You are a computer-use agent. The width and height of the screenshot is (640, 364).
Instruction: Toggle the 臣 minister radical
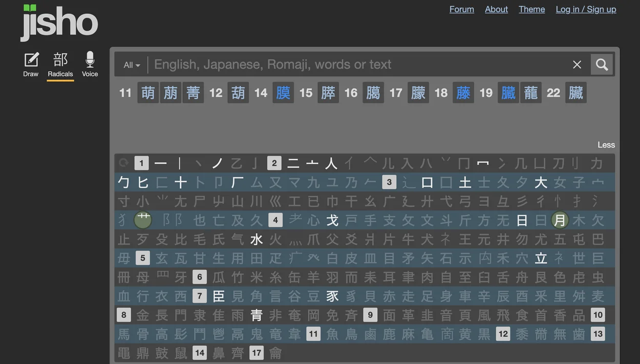[x=219, y=296]
